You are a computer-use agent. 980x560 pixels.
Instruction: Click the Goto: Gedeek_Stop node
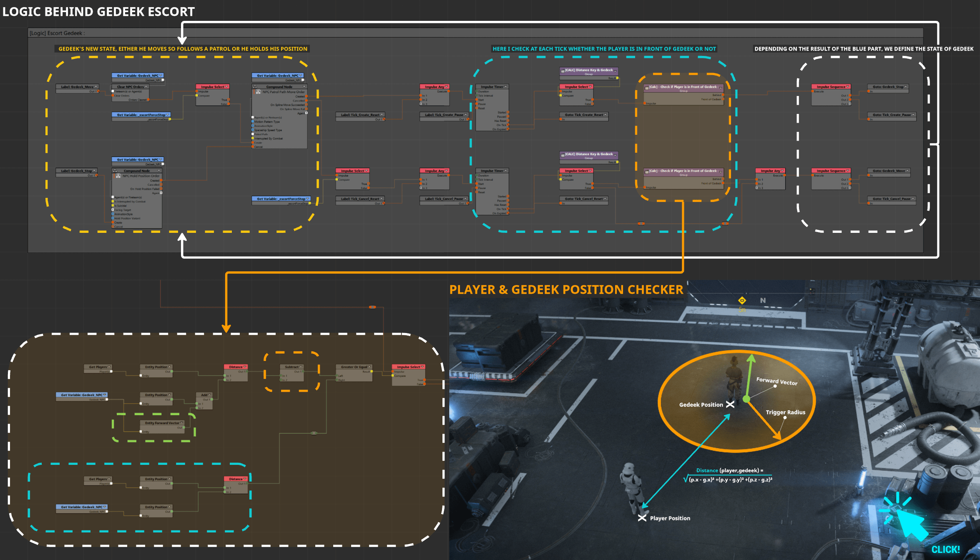(x=888, y=87)
